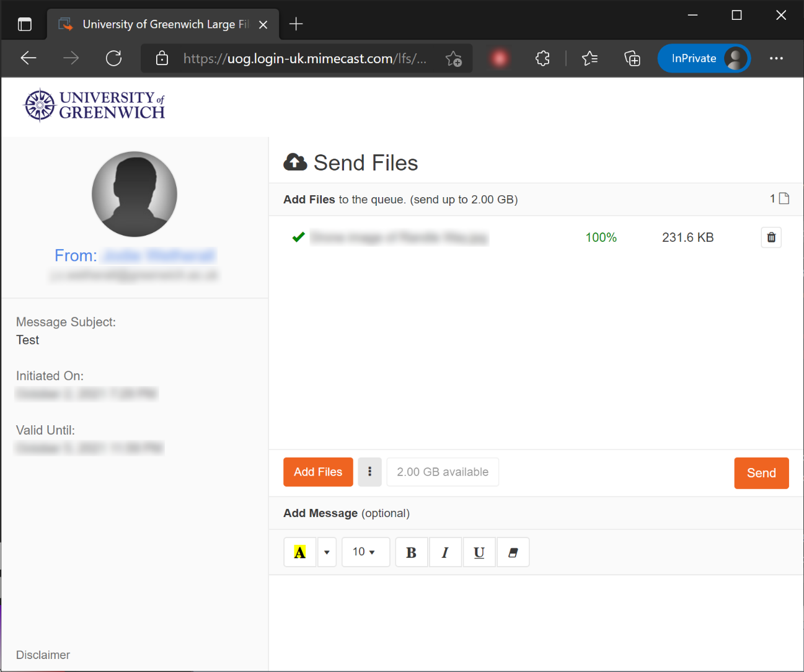Click the orange Add Files button

(x=318, y=472)
